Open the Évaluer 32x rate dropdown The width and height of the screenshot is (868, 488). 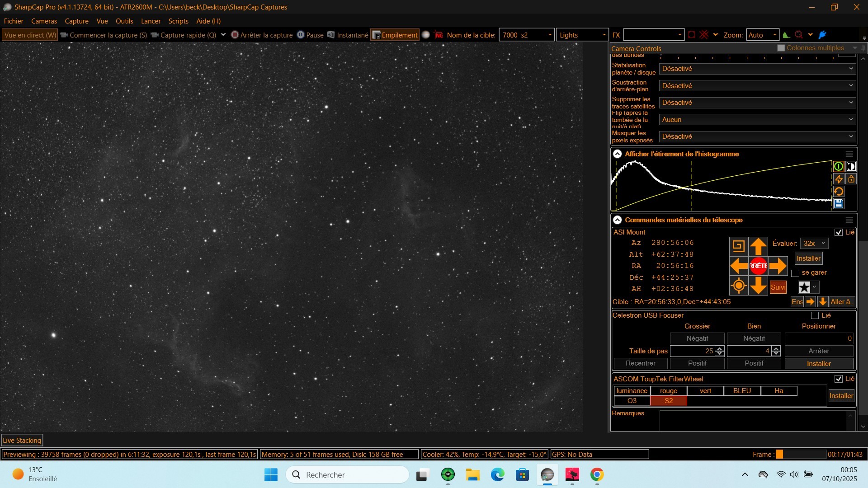[x=815, y=244]
